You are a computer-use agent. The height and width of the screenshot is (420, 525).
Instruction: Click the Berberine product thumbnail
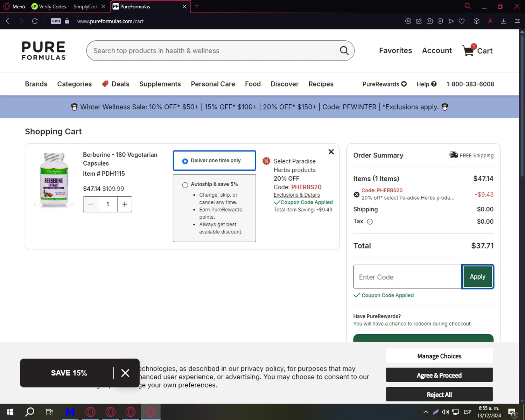coord(54,180)
